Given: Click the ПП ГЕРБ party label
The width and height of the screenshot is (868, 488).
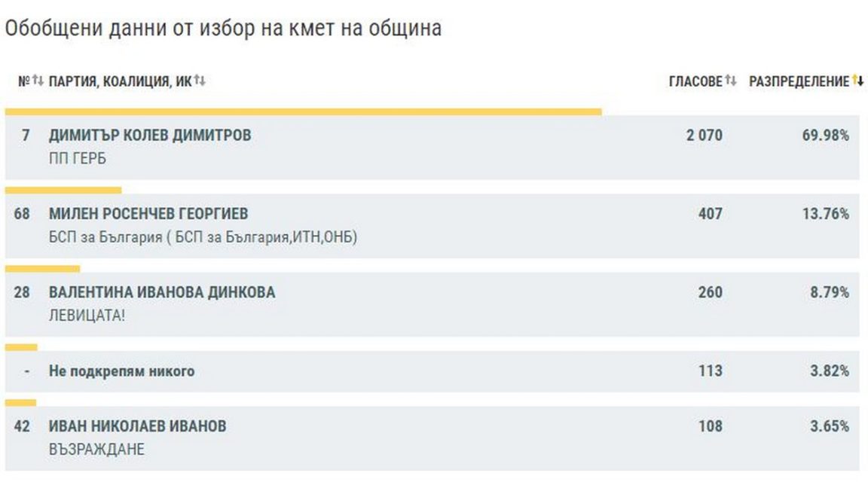Looking at the screenshot, I should (x=78, y=160).
